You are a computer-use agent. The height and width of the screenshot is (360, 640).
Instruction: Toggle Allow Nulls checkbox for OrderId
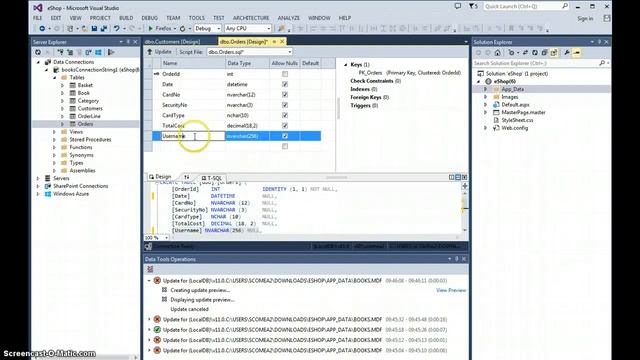coord(285,74)
